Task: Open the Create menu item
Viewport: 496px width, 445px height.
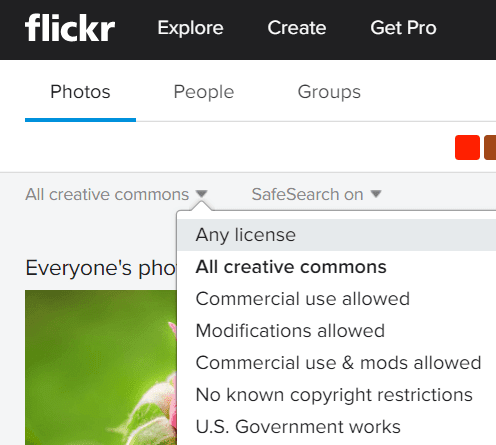Action: tap(297, 28)
